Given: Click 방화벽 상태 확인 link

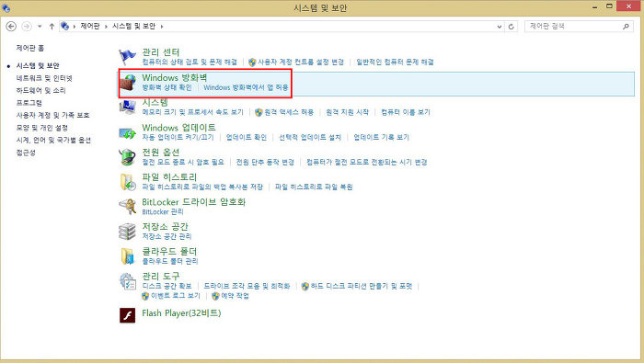Looking at the screenshot, I should (167, 87).
